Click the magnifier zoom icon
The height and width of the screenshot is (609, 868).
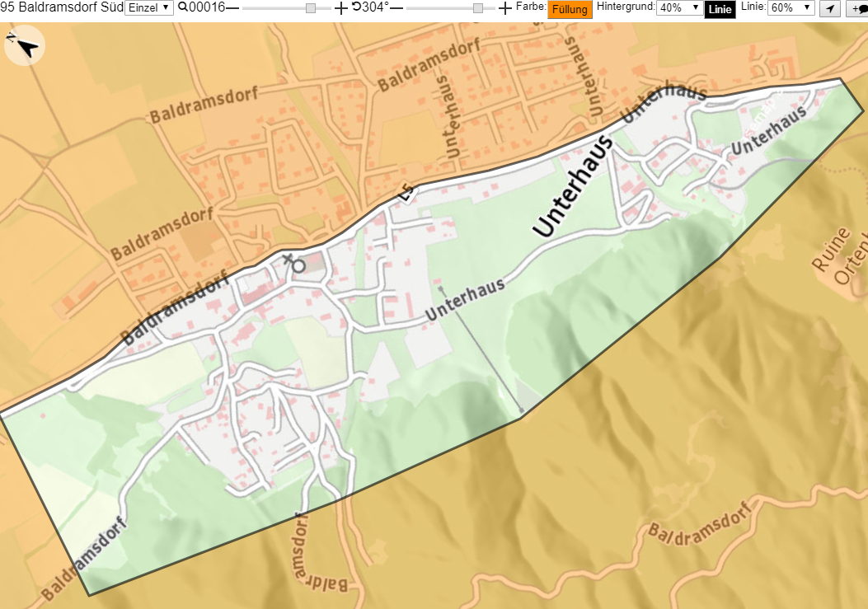(183, 7)
